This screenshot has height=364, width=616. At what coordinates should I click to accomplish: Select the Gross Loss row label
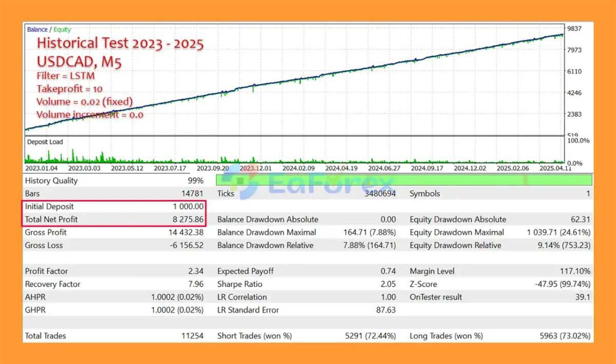coord(44,245)
